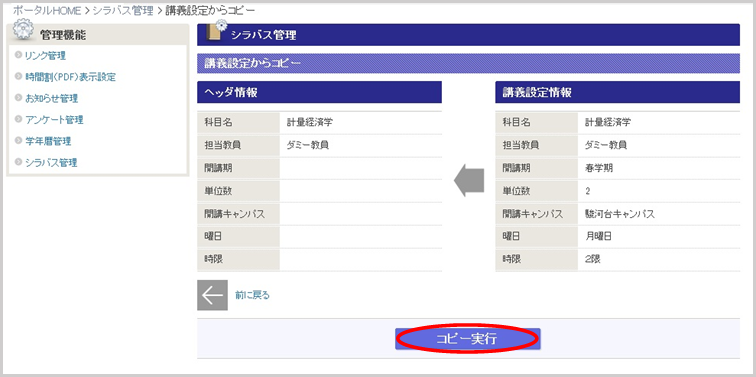Click the シラバス管理 book icon

click(x=216, y=31)
